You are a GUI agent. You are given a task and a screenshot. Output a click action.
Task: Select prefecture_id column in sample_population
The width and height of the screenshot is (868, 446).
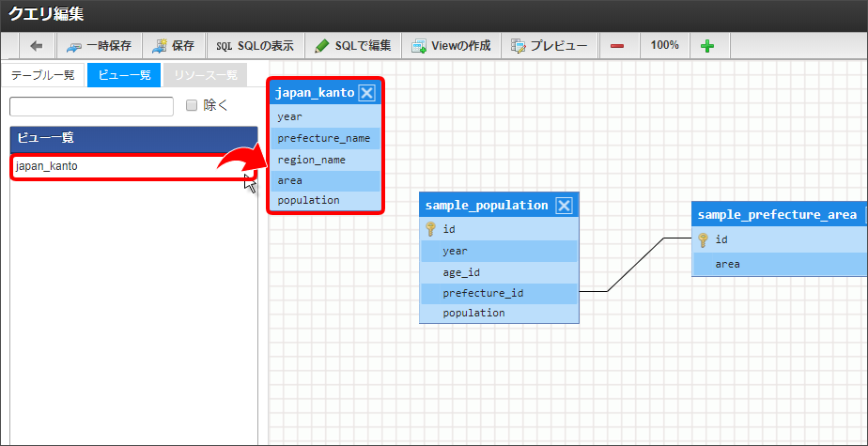pos(500,293)
